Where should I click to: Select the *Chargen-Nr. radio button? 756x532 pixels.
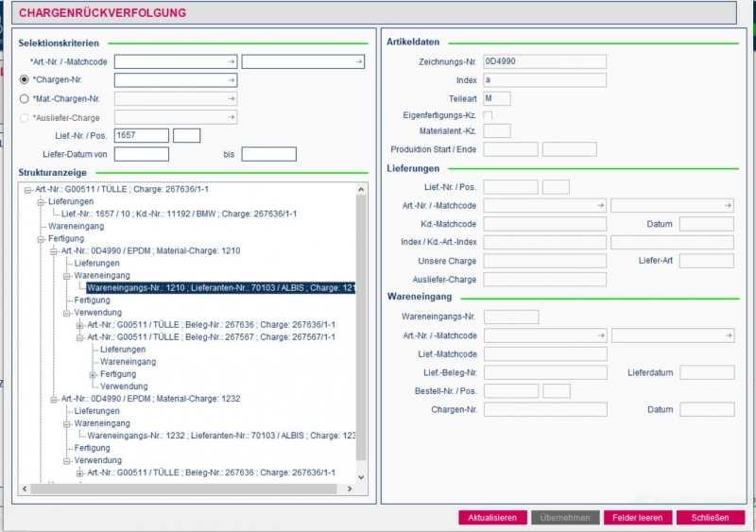(x=25, y=80)
